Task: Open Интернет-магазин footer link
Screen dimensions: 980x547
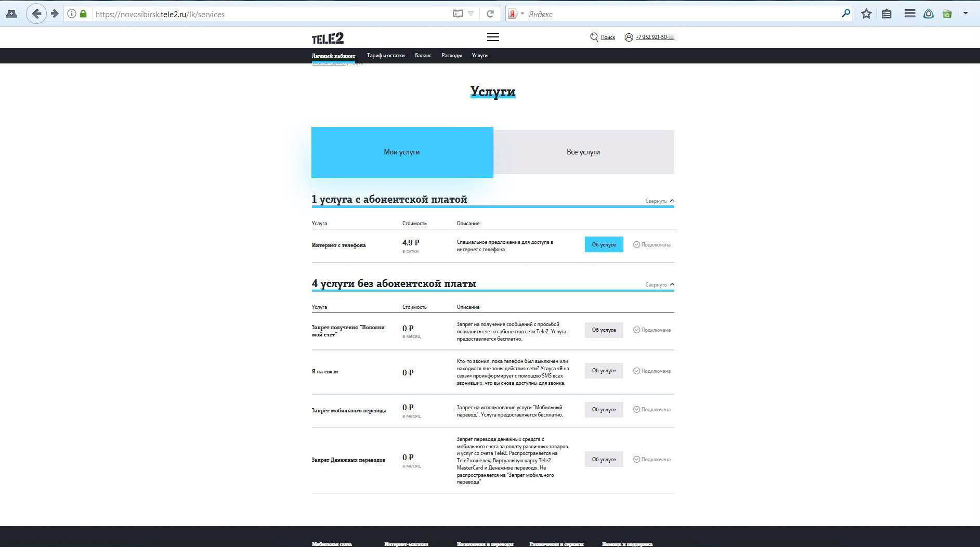Action: tap(406, 544)
